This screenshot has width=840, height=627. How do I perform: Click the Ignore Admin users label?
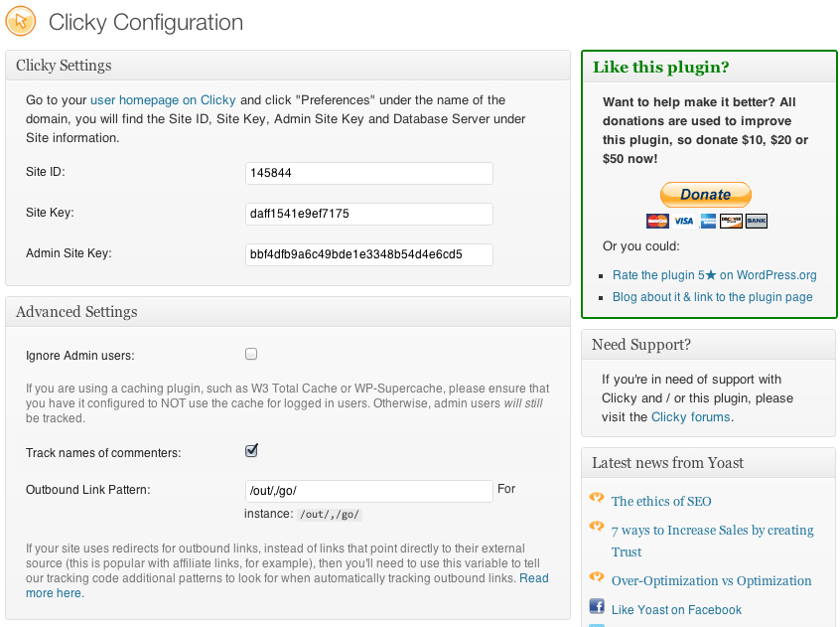79,356
